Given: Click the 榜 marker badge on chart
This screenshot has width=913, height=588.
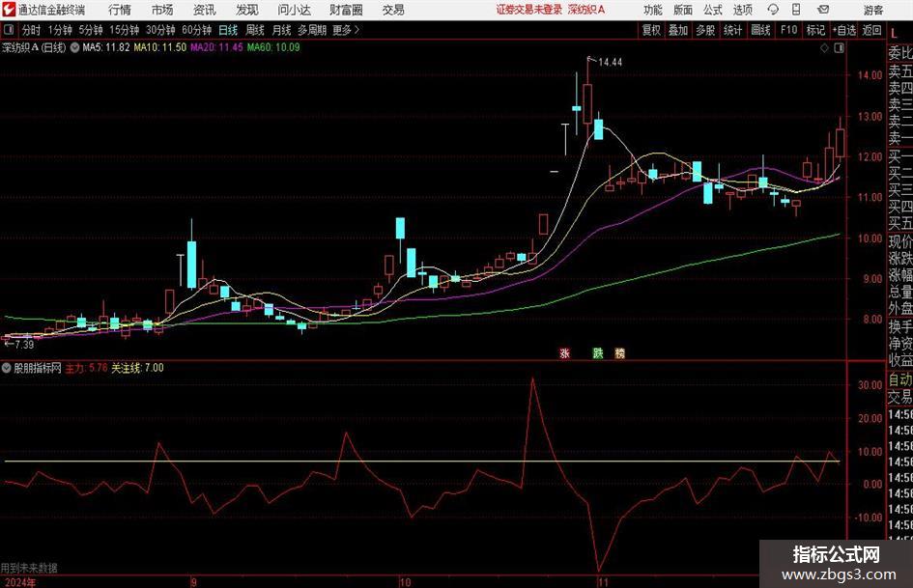Looking at the screenshot, I should tap(619, 352).
